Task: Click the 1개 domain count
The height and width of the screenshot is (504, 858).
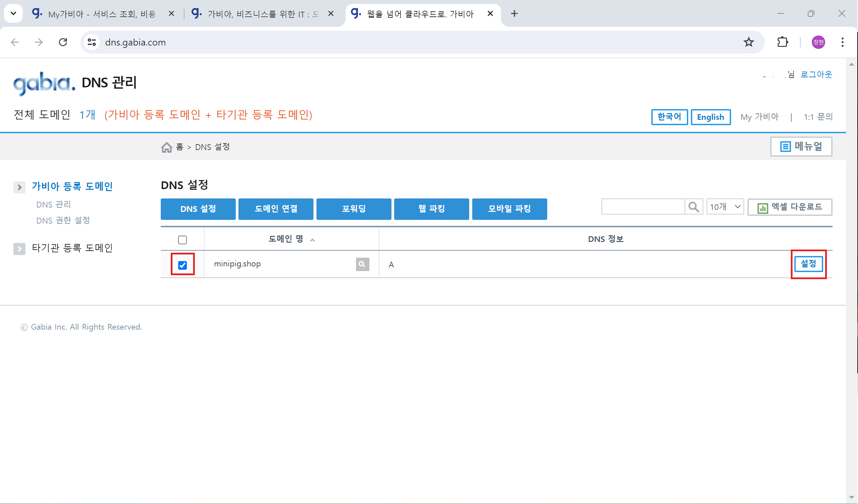Action: pos(87,115)
